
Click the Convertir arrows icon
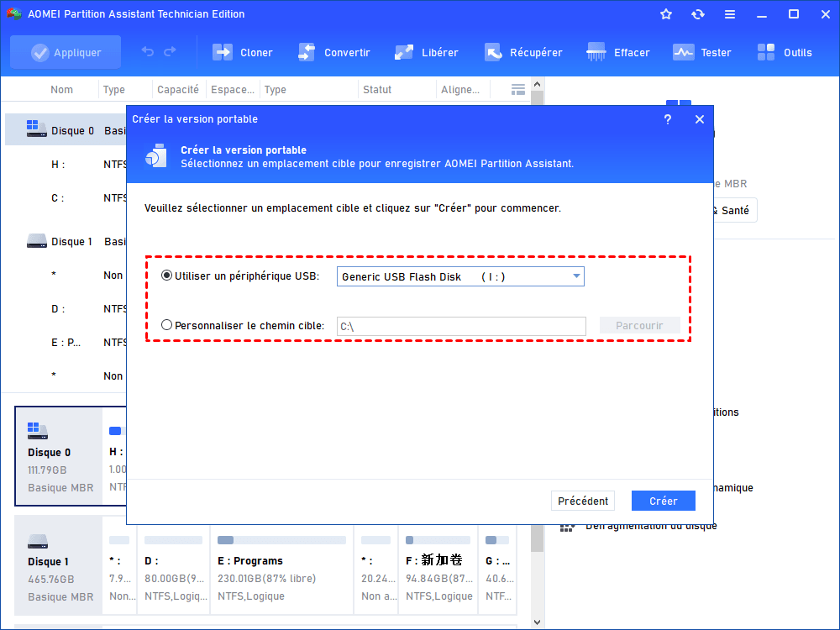point(307,52)
